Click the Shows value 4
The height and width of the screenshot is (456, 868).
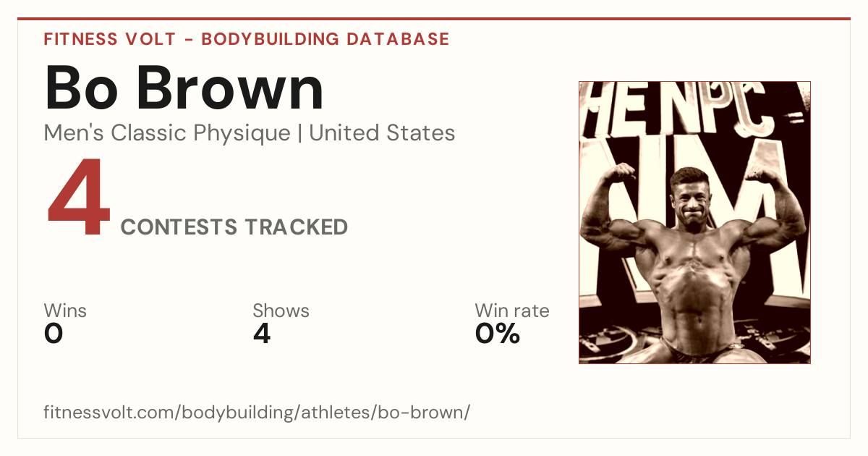coord(262,334)
